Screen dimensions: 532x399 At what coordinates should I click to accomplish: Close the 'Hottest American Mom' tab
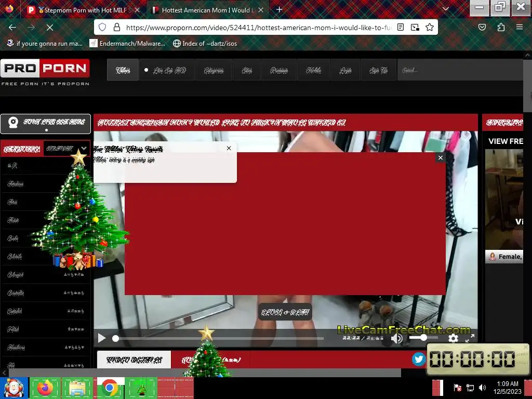261,10
